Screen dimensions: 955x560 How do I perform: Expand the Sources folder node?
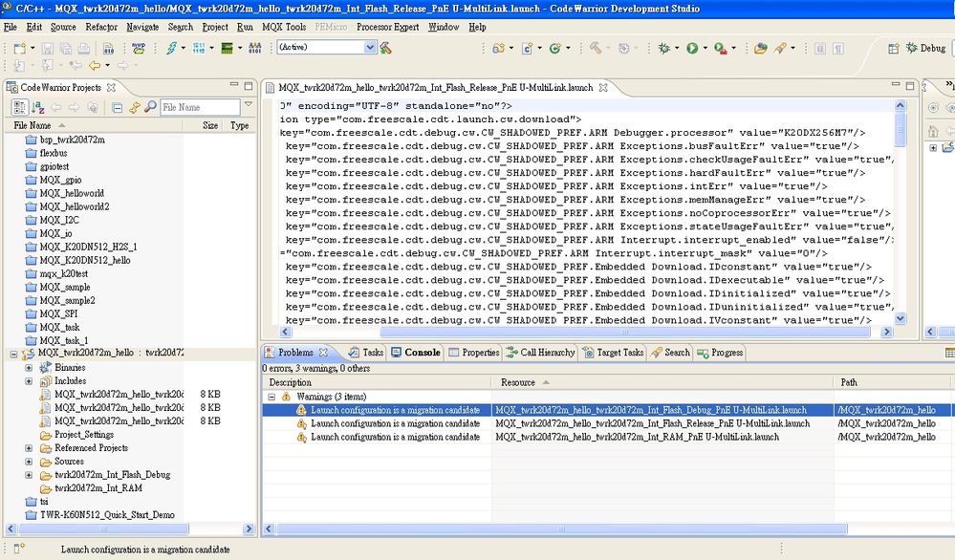click(x=29, y=462)
